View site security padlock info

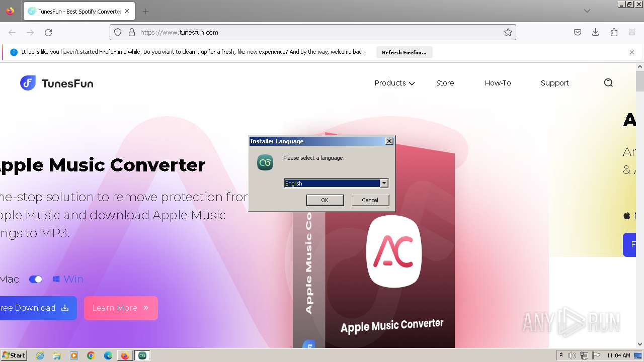tap(132, 32)
